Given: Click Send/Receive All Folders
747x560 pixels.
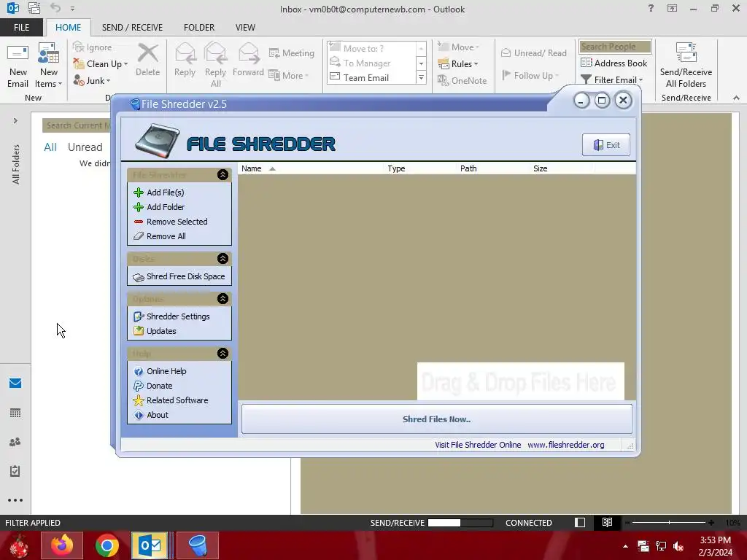Looking at the screenshot, I should [x=686, y=66].
